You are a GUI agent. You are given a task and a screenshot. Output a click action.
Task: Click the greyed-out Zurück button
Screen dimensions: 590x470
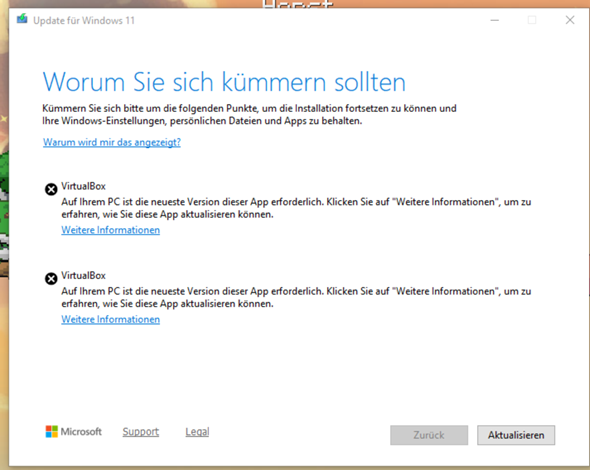click(429, 435)
